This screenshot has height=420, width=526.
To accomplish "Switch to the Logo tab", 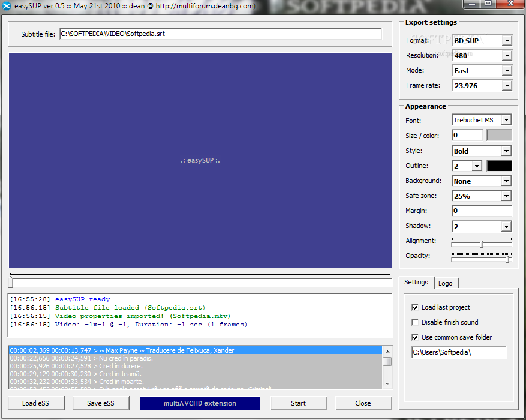I will pos(446,283).
